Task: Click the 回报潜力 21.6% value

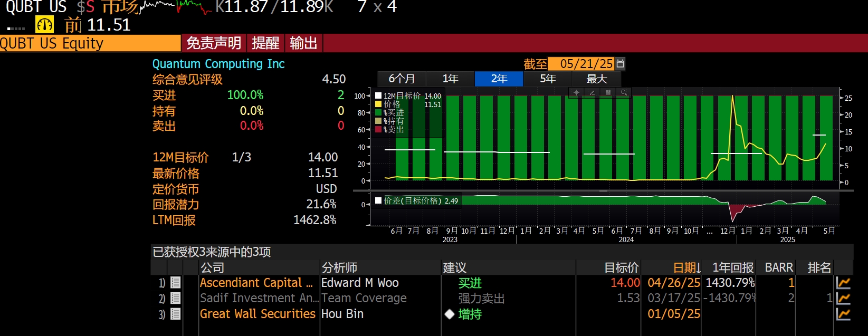Action: pos(321,204)
